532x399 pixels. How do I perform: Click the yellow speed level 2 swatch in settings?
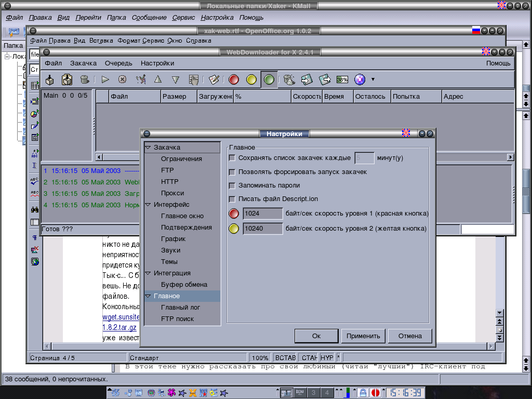(234, 229)
